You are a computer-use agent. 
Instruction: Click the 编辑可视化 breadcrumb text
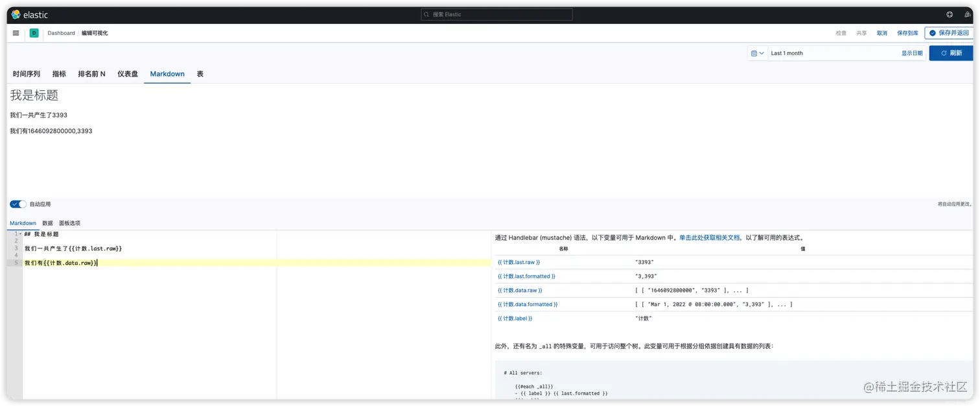pos(95,33)
